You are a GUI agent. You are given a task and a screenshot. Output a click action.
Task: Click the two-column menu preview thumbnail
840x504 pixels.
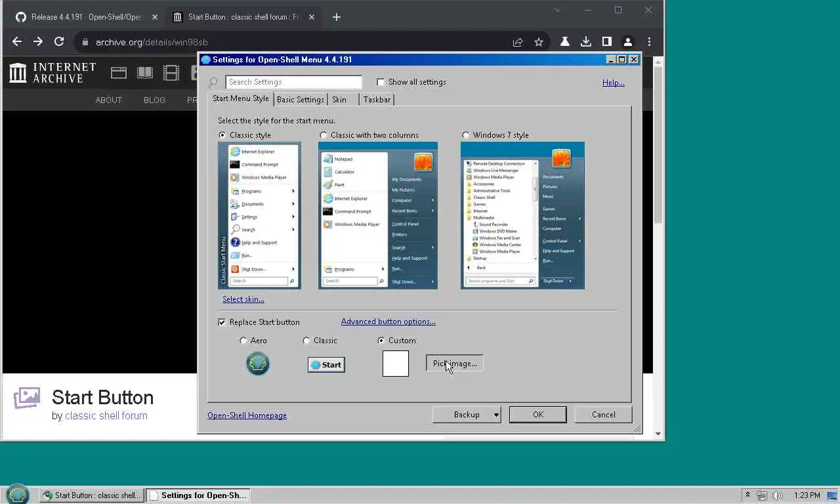click(x=378, y=216)
